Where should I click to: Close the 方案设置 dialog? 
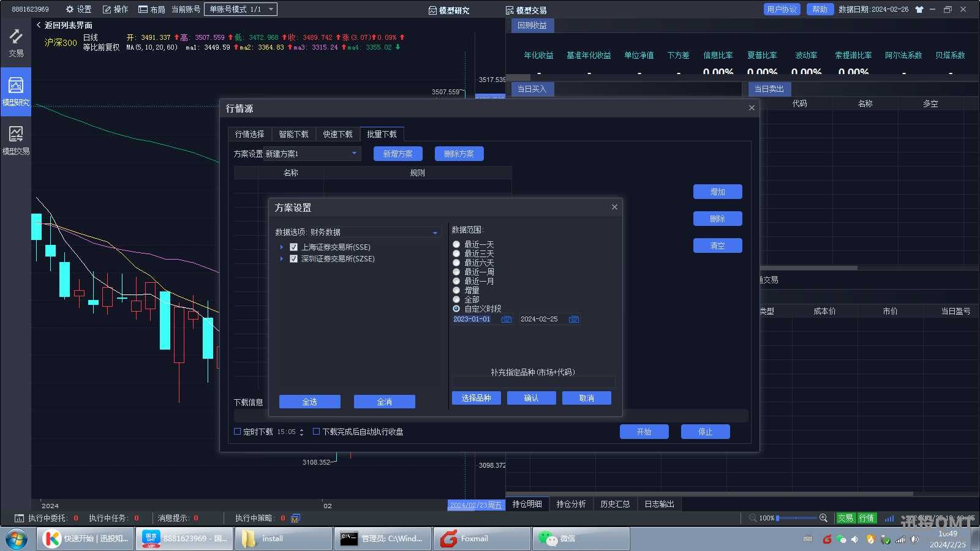[x=614, y=207]
